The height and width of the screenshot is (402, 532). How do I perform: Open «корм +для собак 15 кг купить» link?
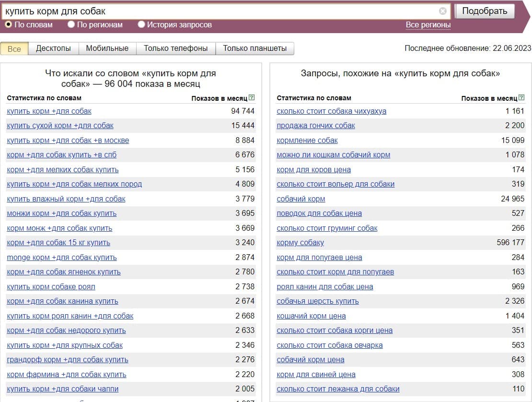point(58,242)
